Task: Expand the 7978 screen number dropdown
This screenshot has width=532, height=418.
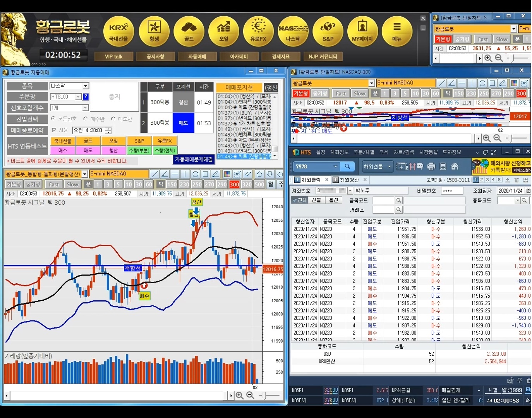Action: (x=335, y=166)
